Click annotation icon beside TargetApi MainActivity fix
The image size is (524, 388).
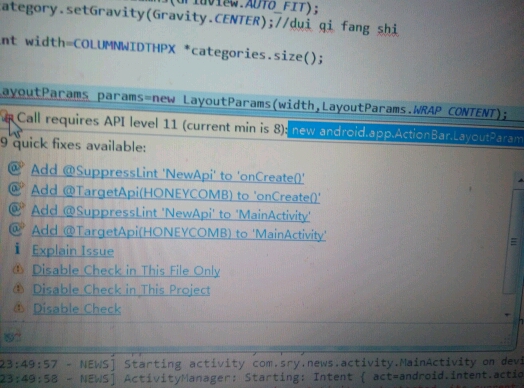pyautogui.click(x=16, y=229)
